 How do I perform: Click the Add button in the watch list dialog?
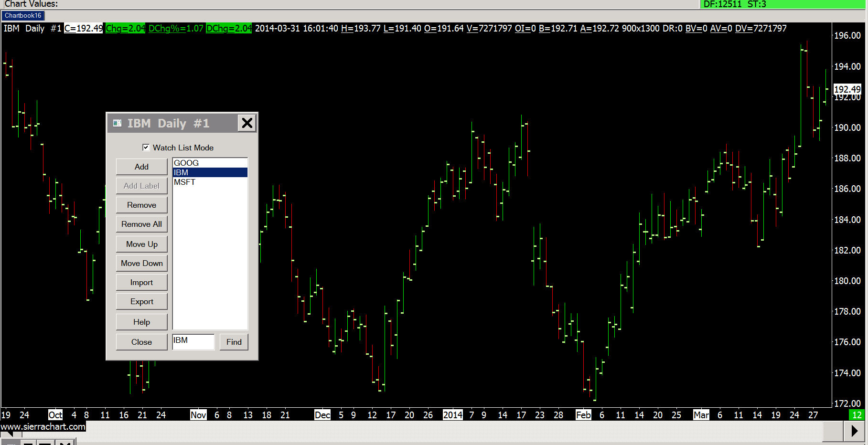[x=141, y=167]
